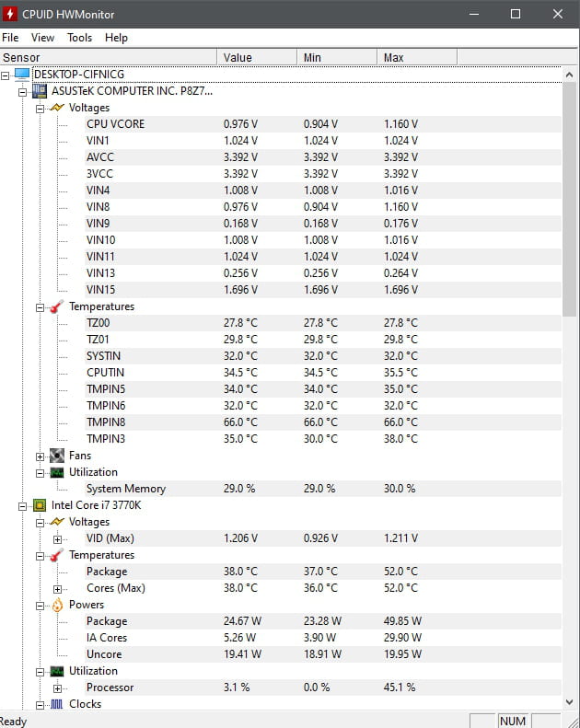Viewport: 580px width, 728px height.
Task: Collapse the motherboard Temperatures section
Action: [x=40, y=307]
